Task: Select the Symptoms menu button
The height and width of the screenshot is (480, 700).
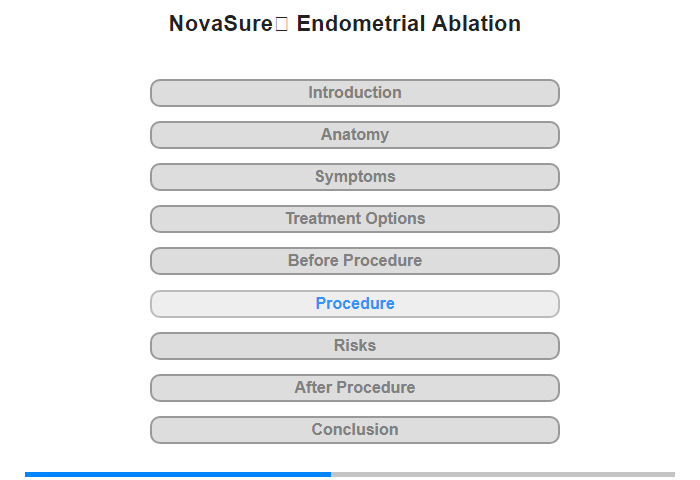Action: click(x=355, y=177)
